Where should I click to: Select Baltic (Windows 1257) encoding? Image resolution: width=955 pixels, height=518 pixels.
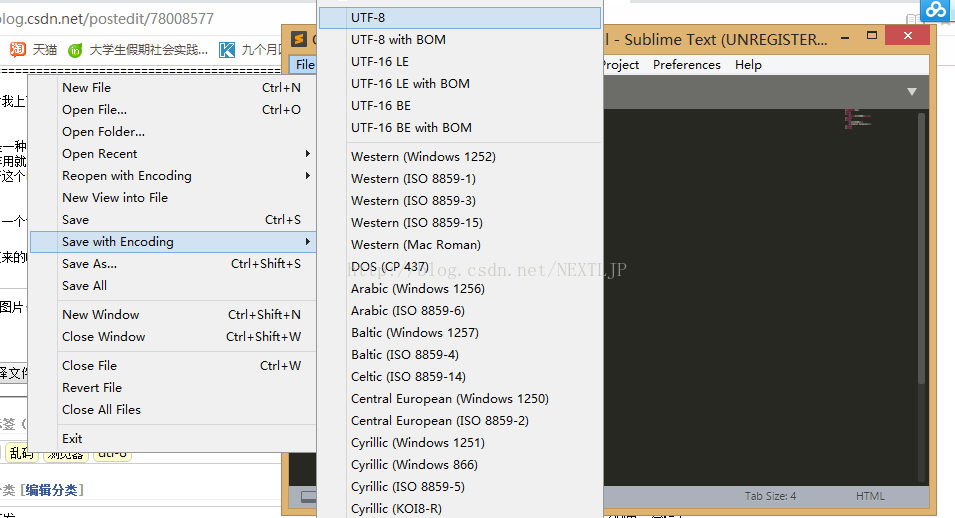click(x=460, y=333)
